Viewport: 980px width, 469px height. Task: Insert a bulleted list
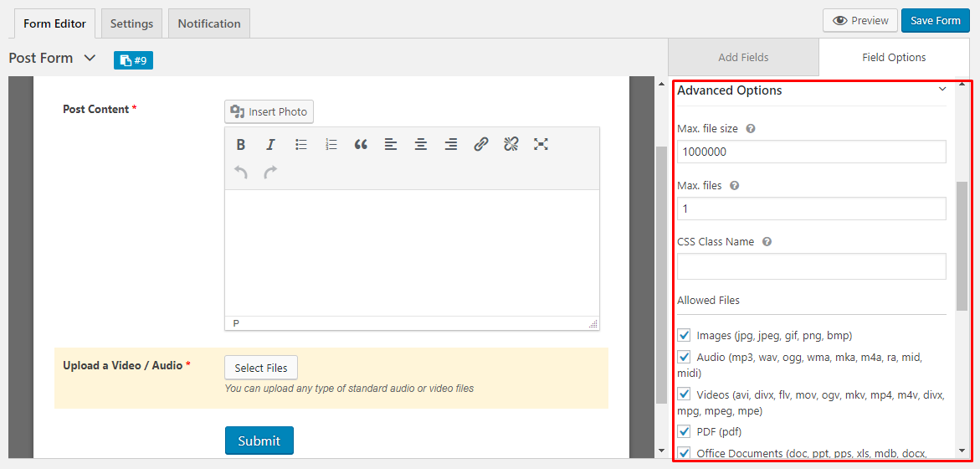click(301, 145)
